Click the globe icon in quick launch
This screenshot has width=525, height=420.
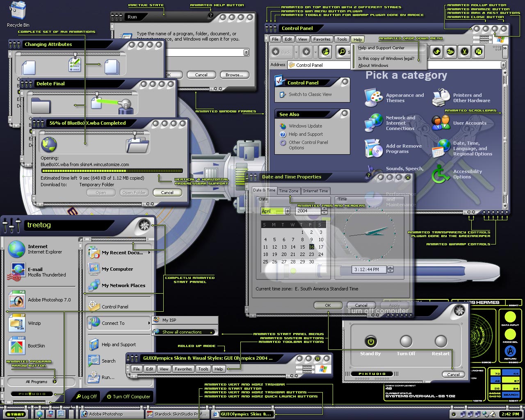(39, 414)
